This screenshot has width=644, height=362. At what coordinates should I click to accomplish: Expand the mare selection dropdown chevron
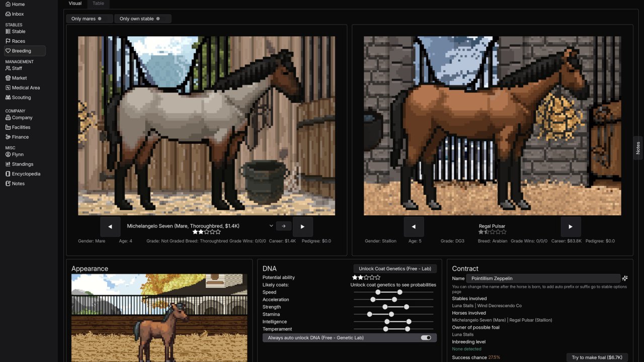[271, 226]
